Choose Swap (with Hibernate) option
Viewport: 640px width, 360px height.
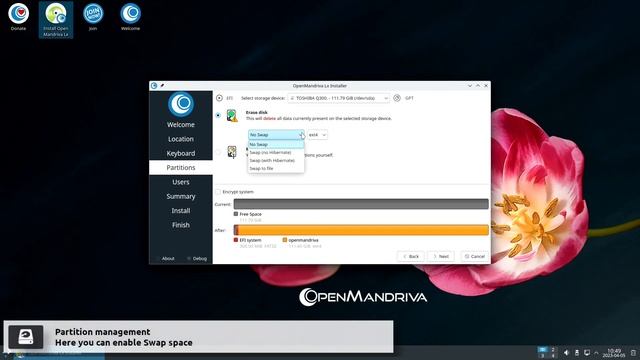point(276,160)
